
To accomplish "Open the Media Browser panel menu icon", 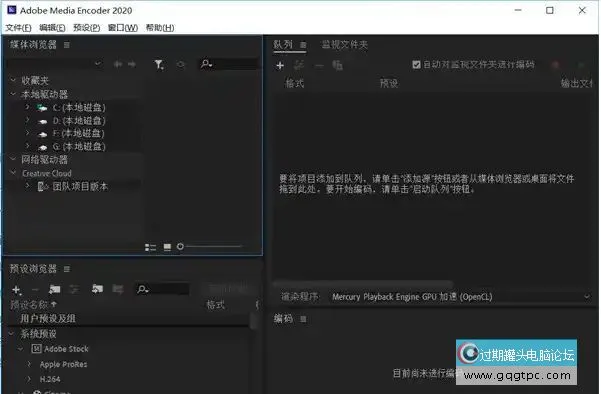I will (67, 45).
